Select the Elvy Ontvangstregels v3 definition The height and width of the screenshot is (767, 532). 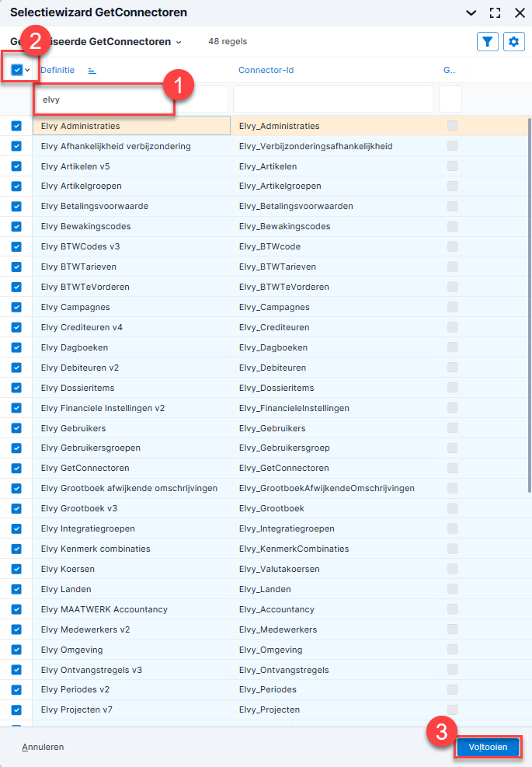pos(92,670)
